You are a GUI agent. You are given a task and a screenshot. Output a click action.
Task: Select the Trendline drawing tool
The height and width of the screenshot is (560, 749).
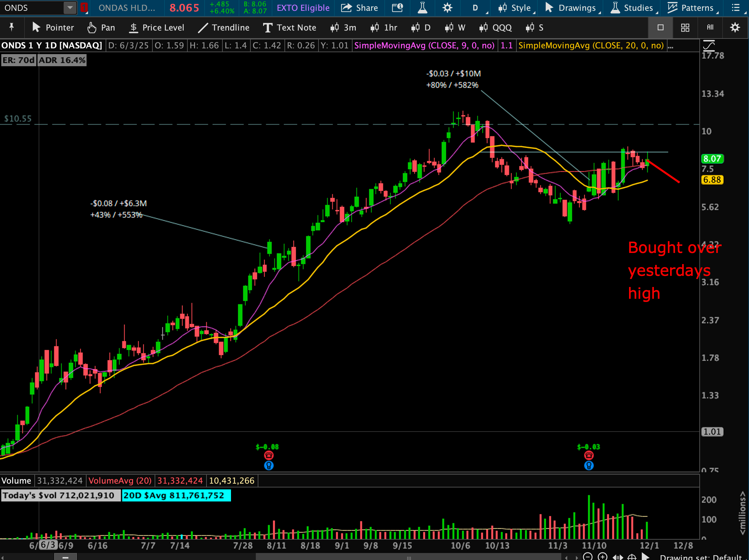pos(224,28)
